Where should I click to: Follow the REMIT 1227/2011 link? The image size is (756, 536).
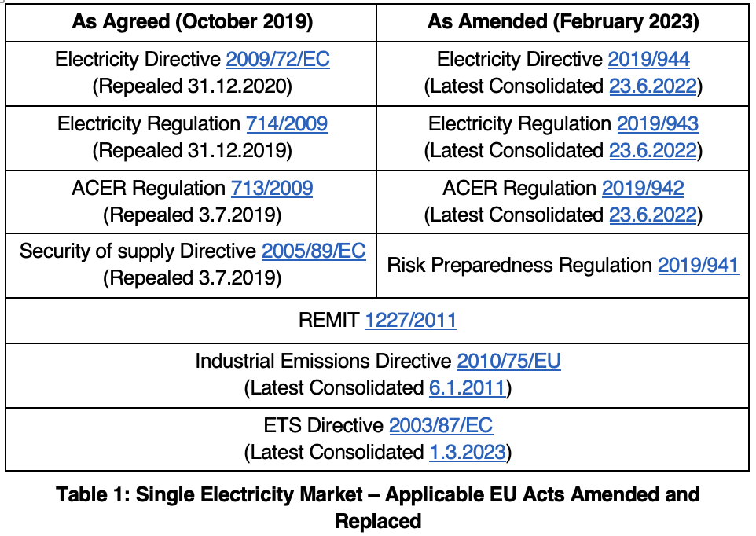pos(410,320)
